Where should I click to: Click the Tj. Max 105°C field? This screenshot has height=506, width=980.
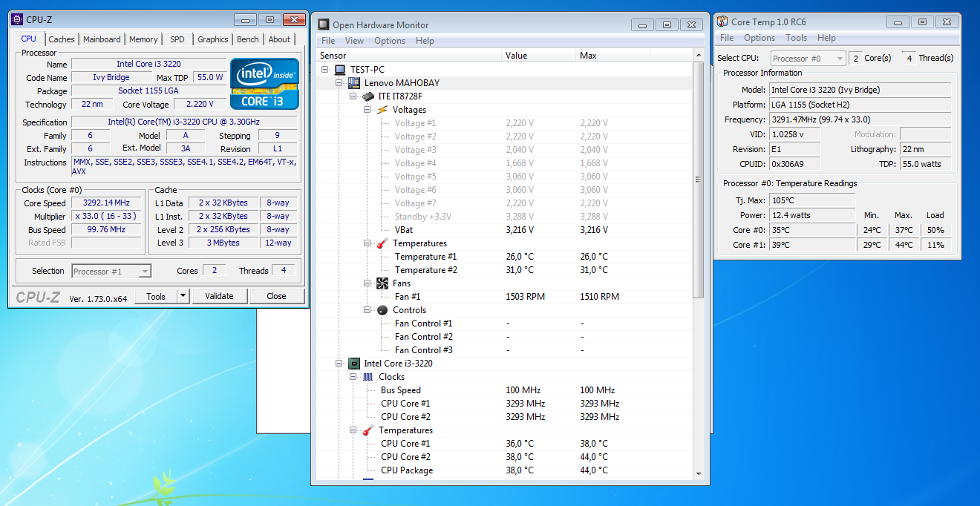tap(812, 200)
